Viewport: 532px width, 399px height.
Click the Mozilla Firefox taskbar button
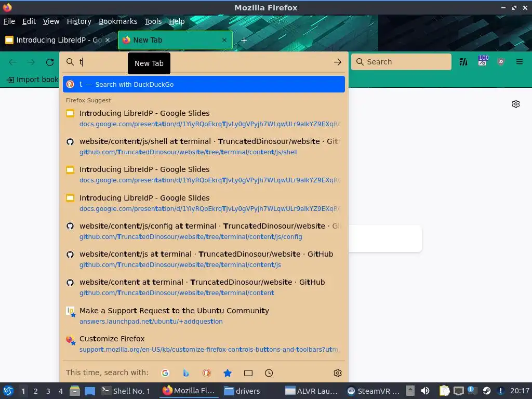point(189,391)
